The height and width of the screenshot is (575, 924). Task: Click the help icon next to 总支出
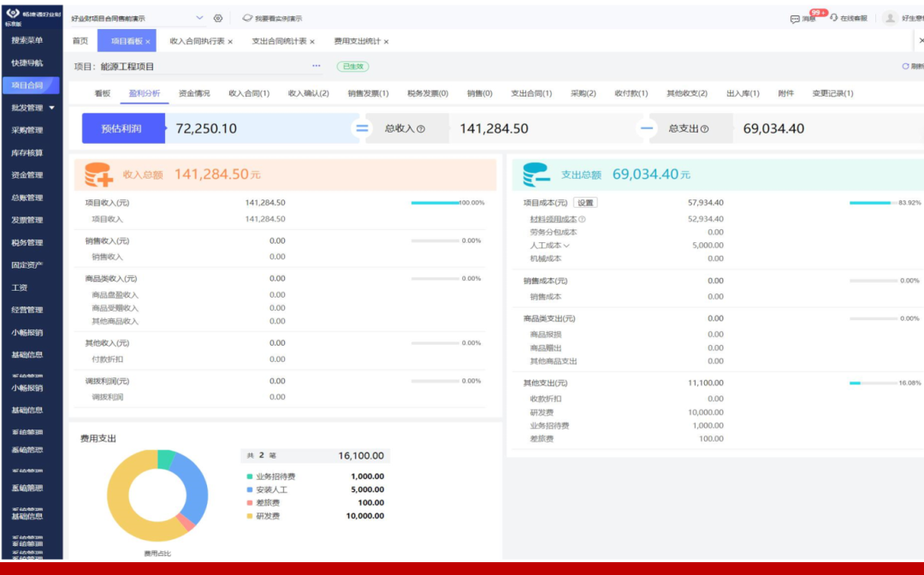click(x=704, y=129)
